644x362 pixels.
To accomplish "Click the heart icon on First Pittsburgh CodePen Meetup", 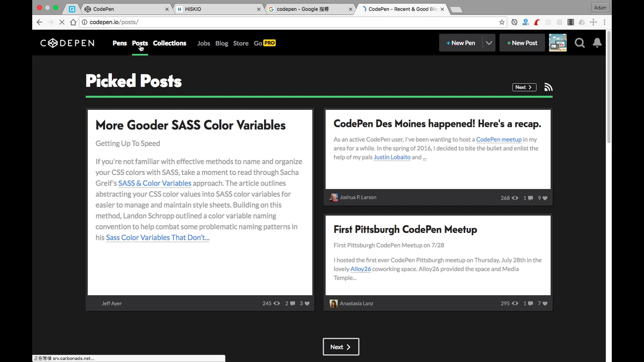I will 544,304.
